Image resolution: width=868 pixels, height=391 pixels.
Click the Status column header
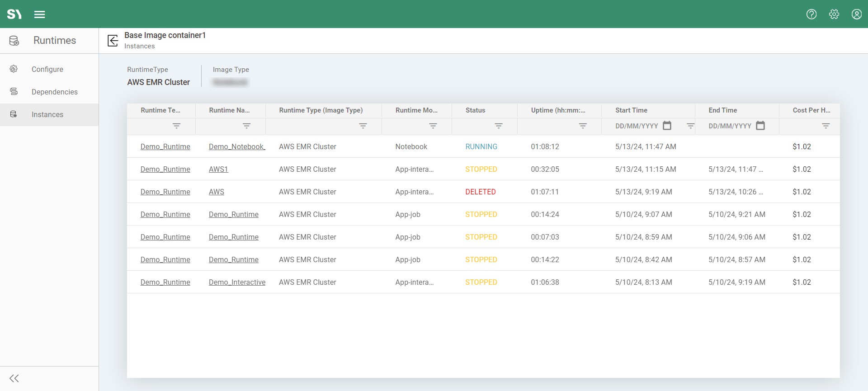point(475,110)
